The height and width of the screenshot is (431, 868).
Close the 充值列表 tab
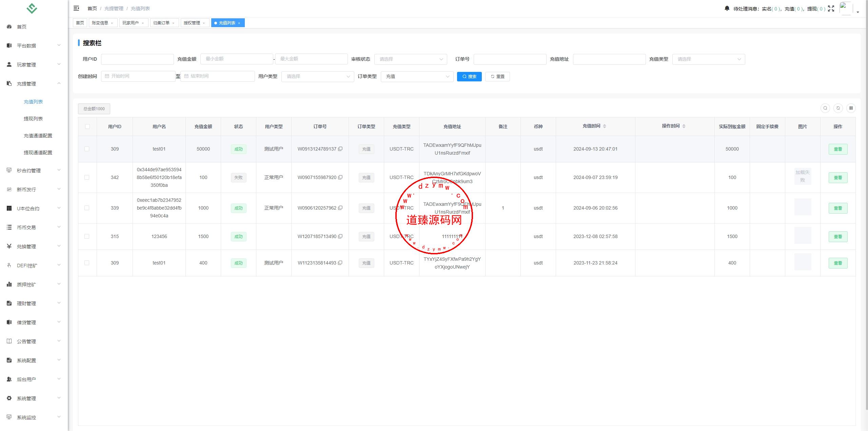tap(239, 23)
